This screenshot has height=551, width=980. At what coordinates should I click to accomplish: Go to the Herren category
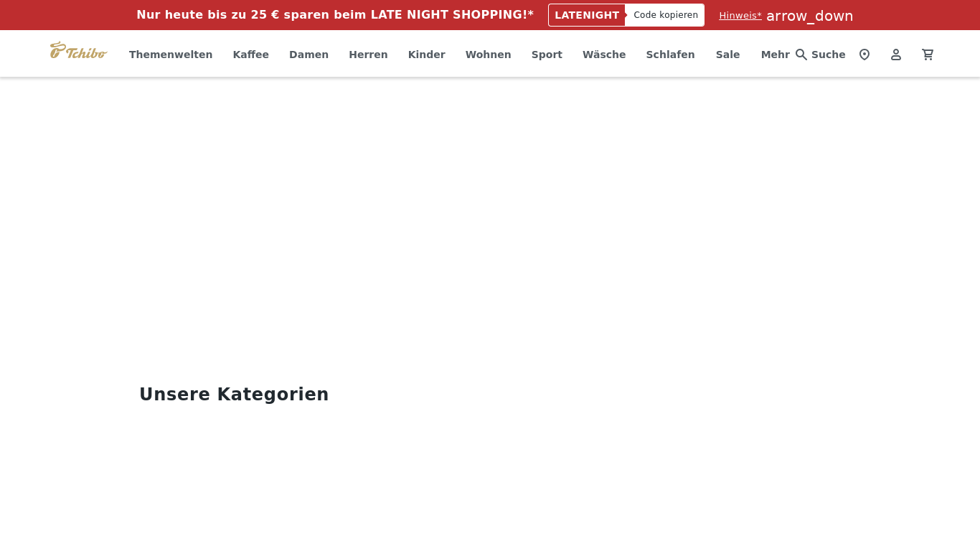click(x=368, y=55)
